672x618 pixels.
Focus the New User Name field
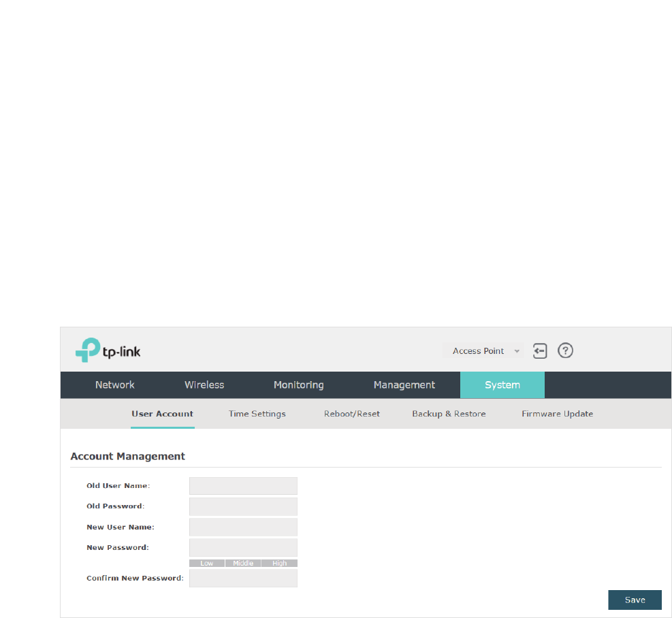click(244, 527)
